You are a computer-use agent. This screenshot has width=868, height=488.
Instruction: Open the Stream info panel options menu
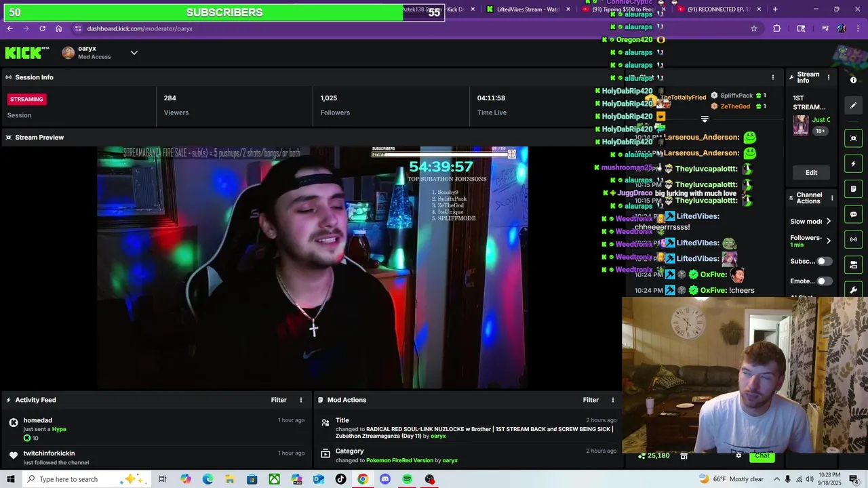828,77
